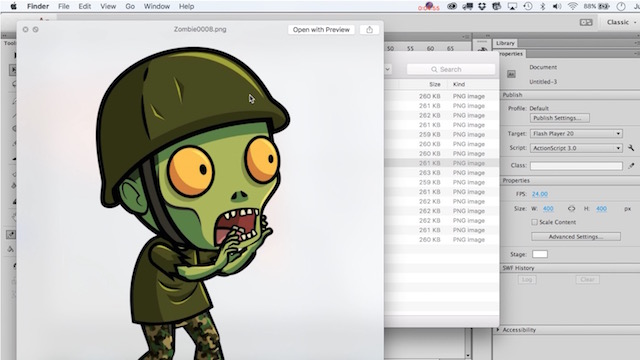Click the Bluetooth menu bar icon

click(x=542, y=6)
